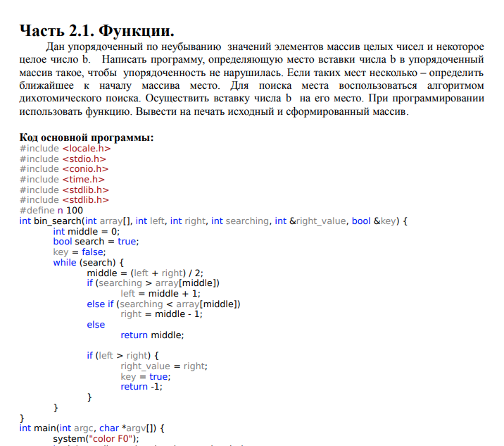
Task: Click 'left = middle + 1;' statement
Action: coord(160,294)
